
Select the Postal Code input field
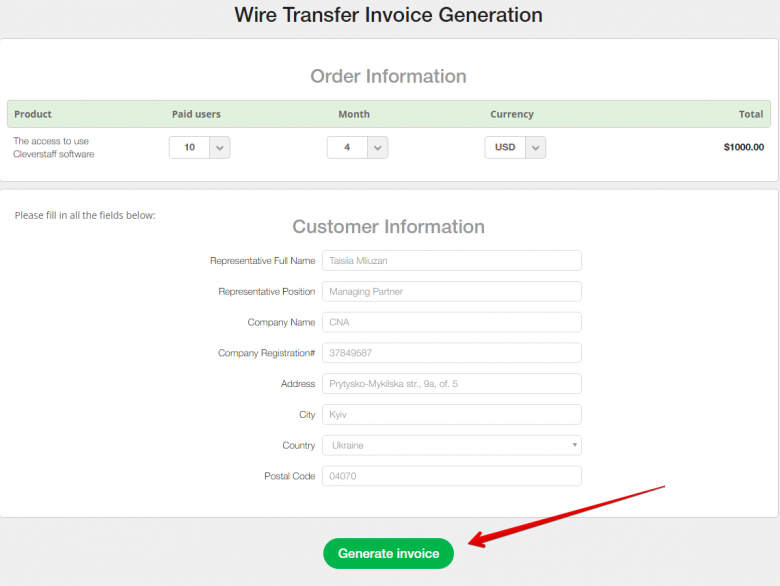451,476
